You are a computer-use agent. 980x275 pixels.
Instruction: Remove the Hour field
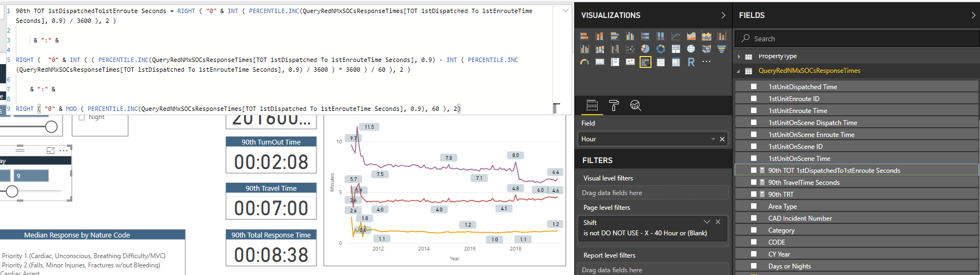pyautogui.click(x=722, y=139)
